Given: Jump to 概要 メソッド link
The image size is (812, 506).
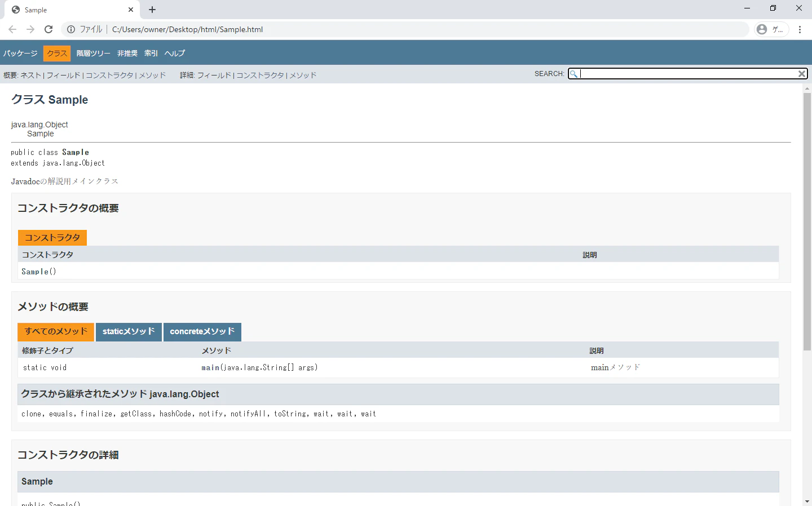Looking at the screenshot, I should coord(152,75).
